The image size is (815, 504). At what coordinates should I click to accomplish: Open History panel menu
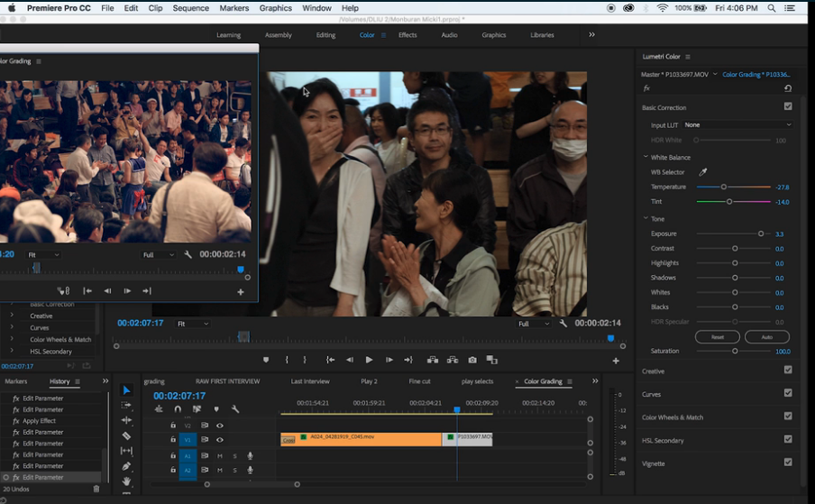pyautogui.click(x=78, y=381)
